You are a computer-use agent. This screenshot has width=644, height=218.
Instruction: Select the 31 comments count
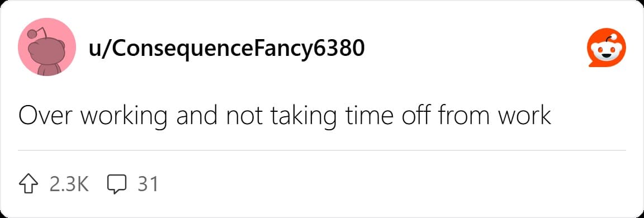click(148, 184)
